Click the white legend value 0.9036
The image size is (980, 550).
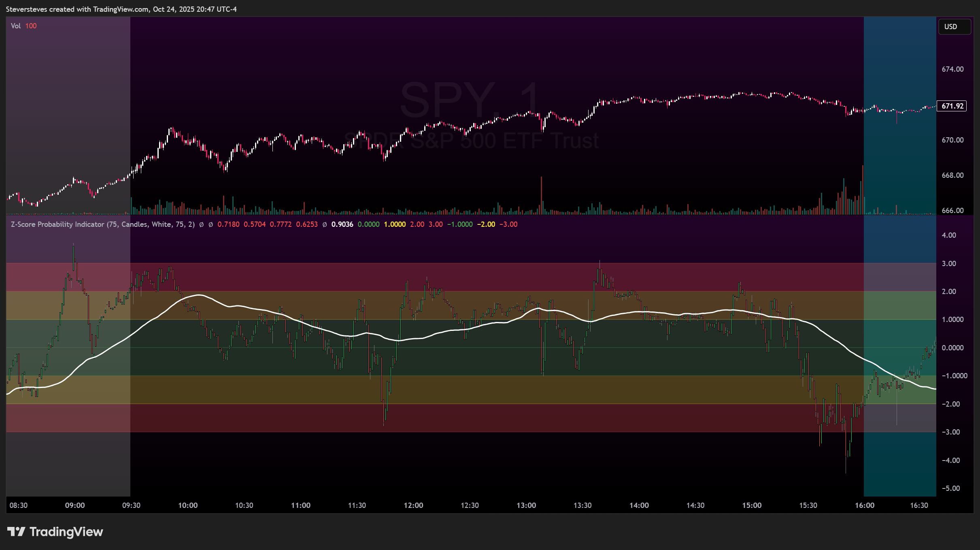pos(342,224)
